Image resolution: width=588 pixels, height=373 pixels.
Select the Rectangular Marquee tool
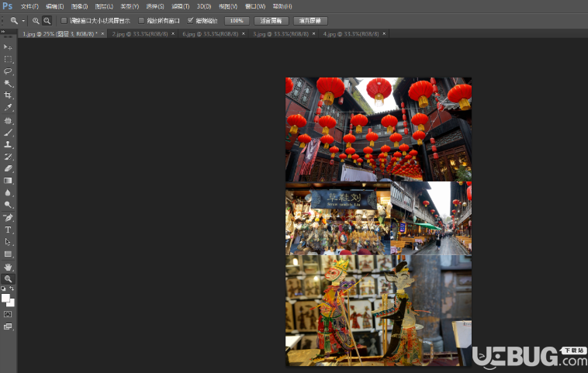coord(8,59)
